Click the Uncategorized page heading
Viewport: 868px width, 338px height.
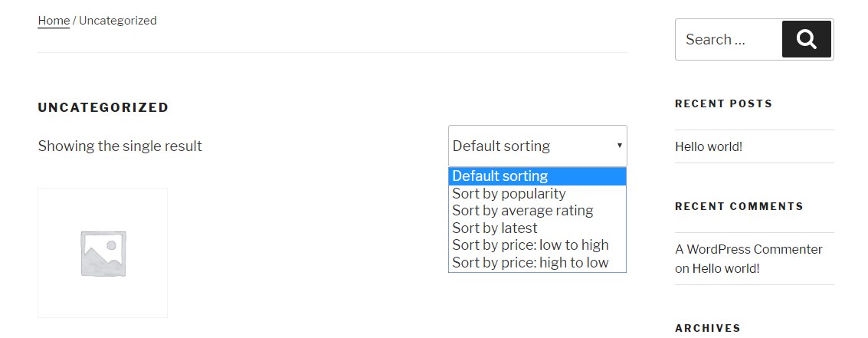[x=103, y=107]
